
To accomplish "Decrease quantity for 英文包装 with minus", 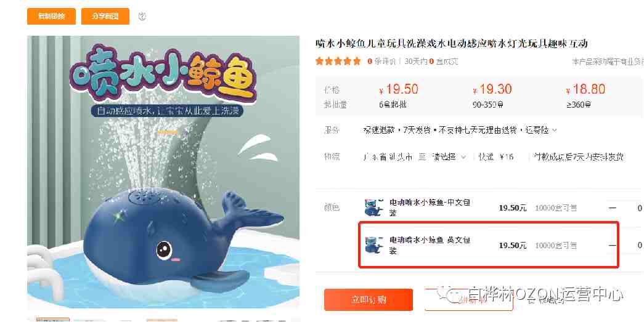I will (613, 245).
